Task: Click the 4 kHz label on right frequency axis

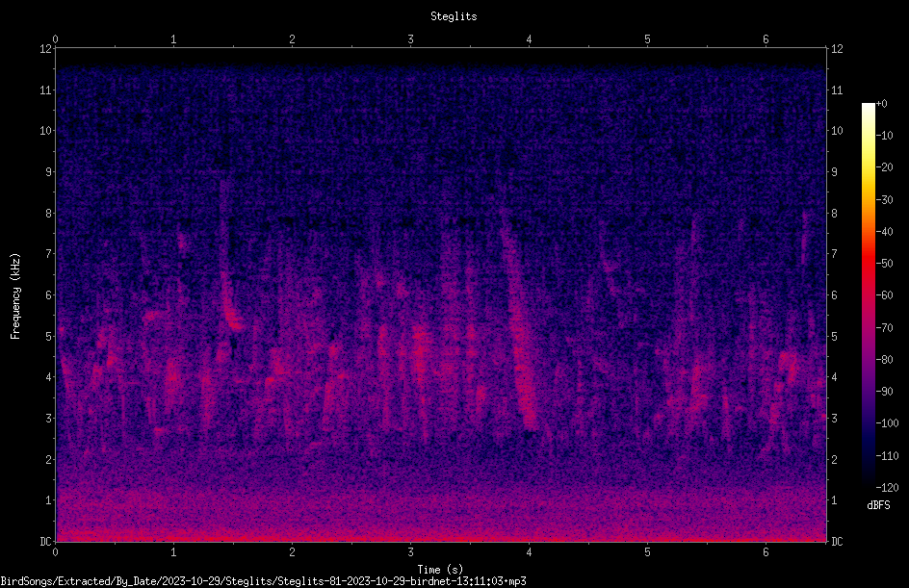Action: (x=834, y=377)
